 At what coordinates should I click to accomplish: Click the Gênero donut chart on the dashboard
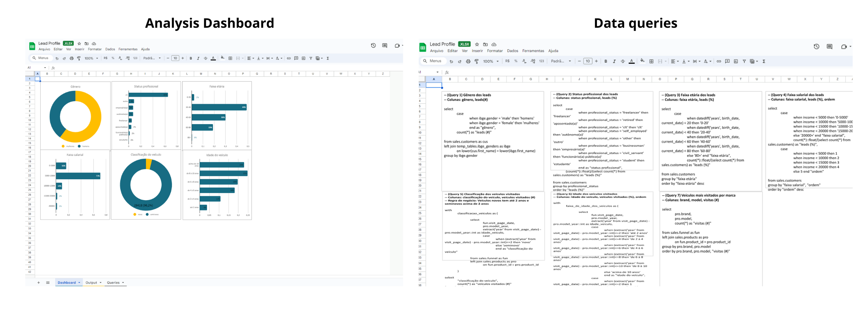click(75, 116)
